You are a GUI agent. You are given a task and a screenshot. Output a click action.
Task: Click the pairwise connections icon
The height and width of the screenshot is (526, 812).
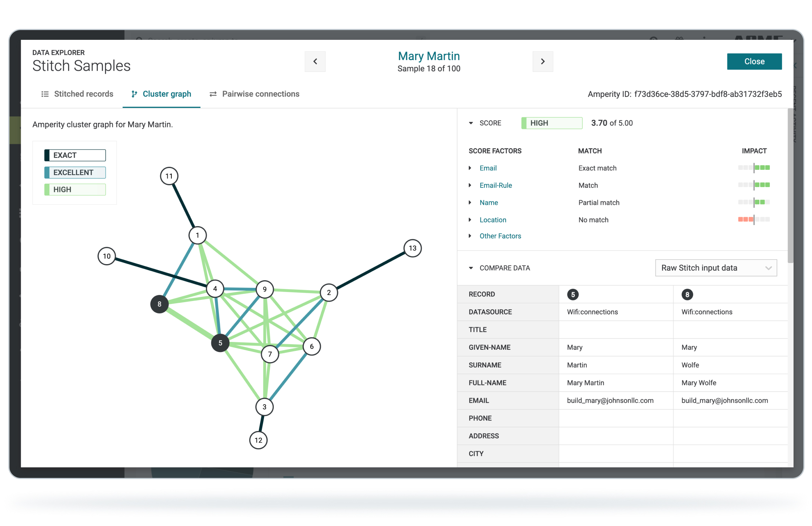[213, 94]
